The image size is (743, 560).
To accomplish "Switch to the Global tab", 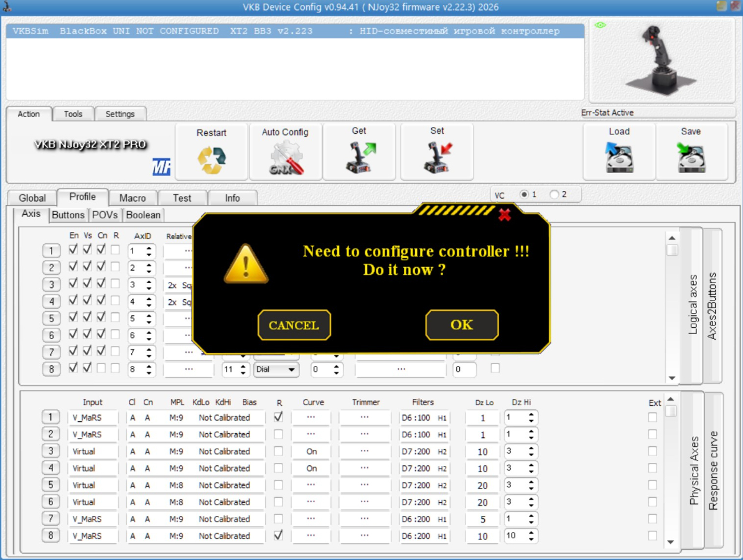I will 32,198.
